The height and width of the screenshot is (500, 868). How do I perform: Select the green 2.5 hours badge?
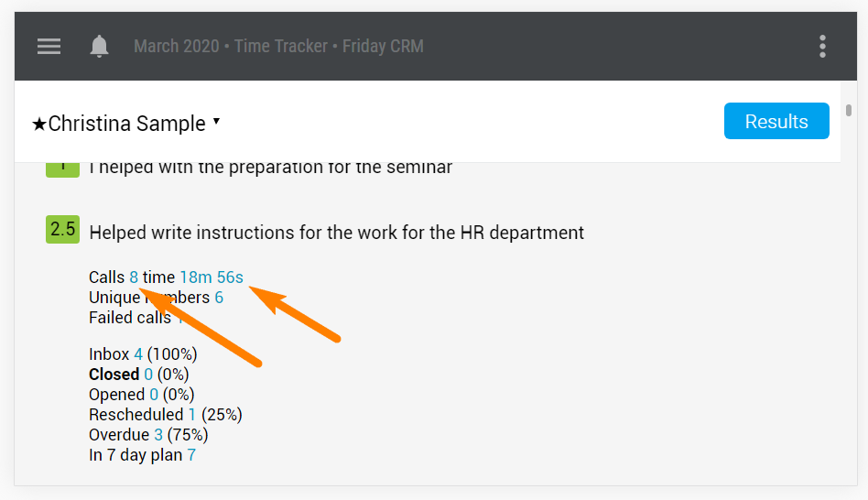click(x=62, y=229)
